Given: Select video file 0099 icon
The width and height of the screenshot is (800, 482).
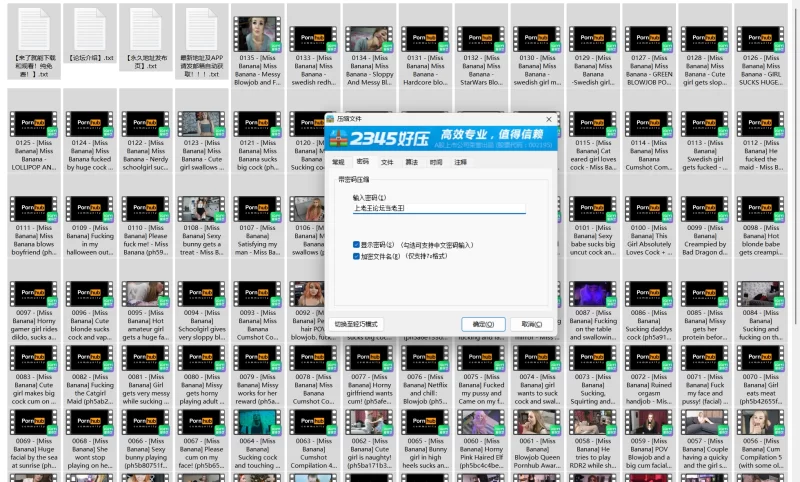Looking at the screenshot, I should point(705,209).
